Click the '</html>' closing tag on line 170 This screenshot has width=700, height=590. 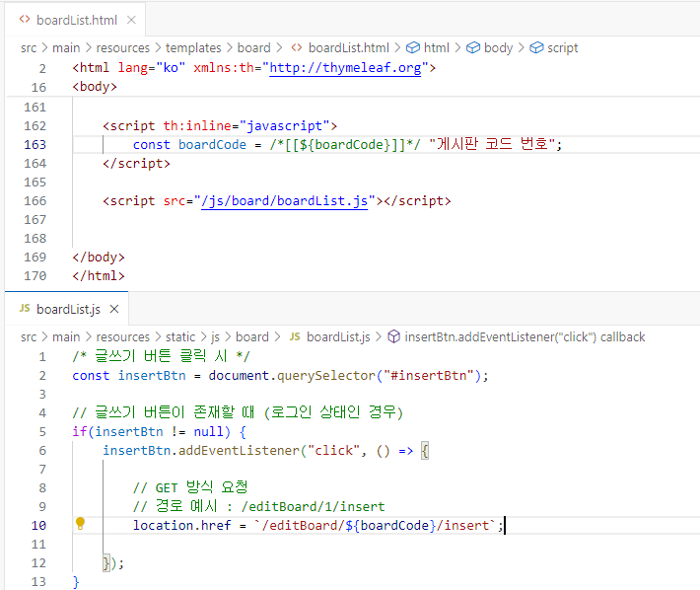[99, 276]
